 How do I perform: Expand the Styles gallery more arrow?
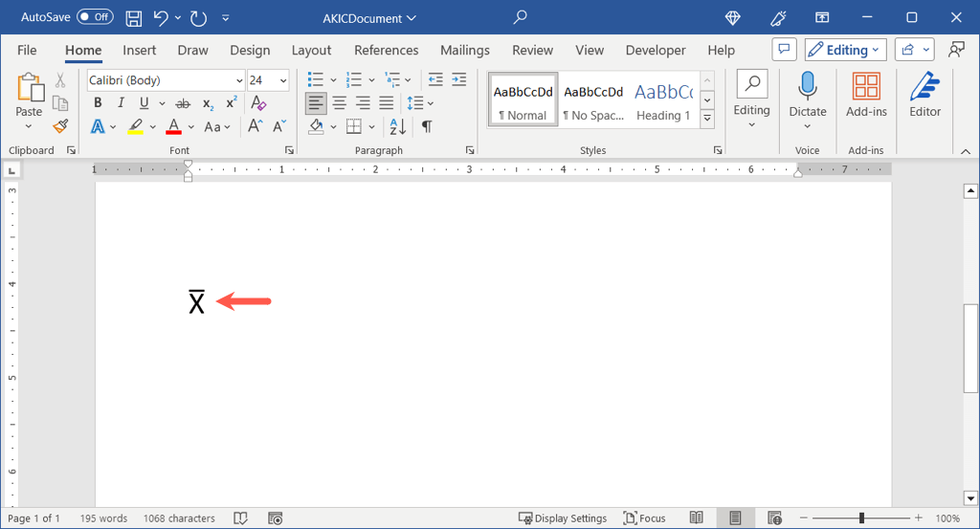(707, 118)
